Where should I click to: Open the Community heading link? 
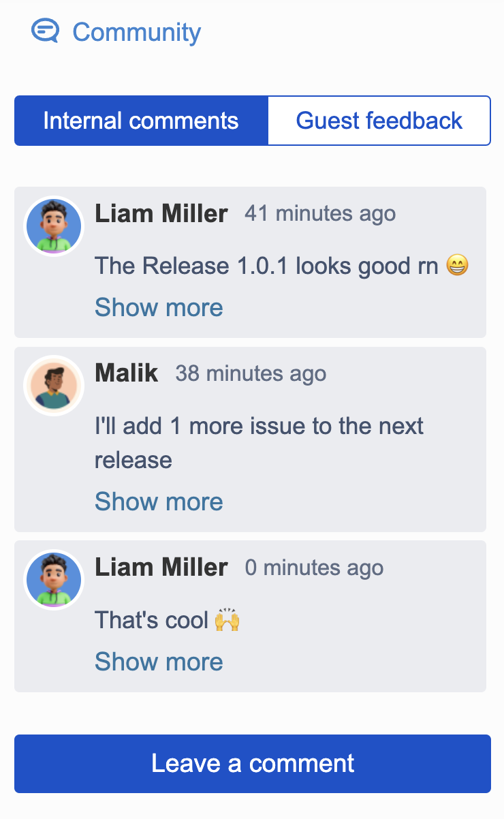pyautogui.click(x=136, y=32)
